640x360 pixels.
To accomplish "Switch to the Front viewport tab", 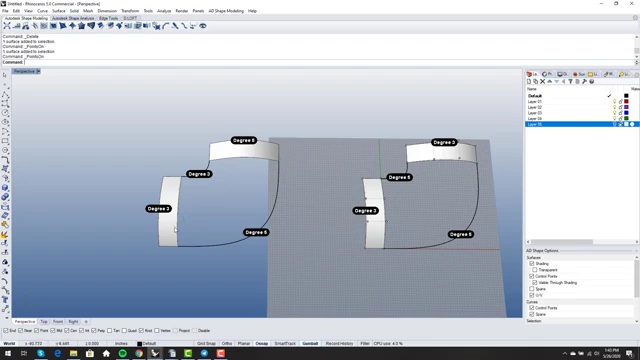I will 58,322.
